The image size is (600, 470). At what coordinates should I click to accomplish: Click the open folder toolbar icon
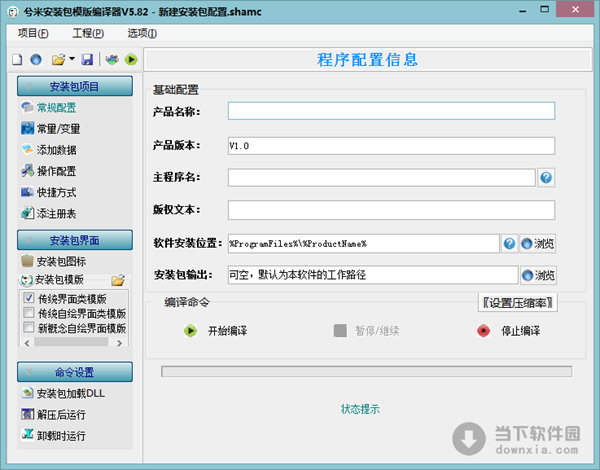(59, 60)
